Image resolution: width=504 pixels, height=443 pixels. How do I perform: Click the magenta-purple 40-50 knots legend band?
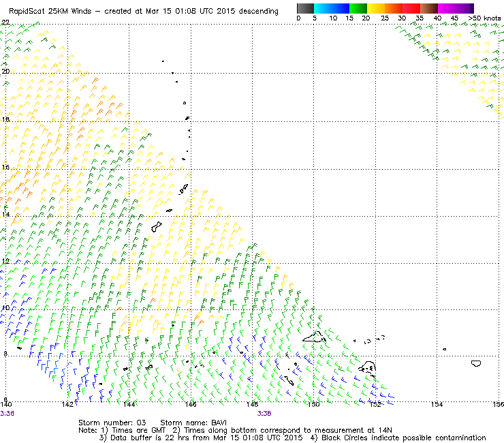click(x=456, y=8)
